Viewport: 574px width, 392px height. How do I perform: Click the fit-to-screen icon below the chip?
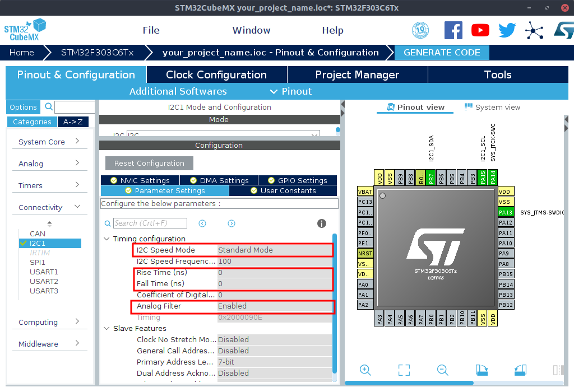tap(404, 370)
